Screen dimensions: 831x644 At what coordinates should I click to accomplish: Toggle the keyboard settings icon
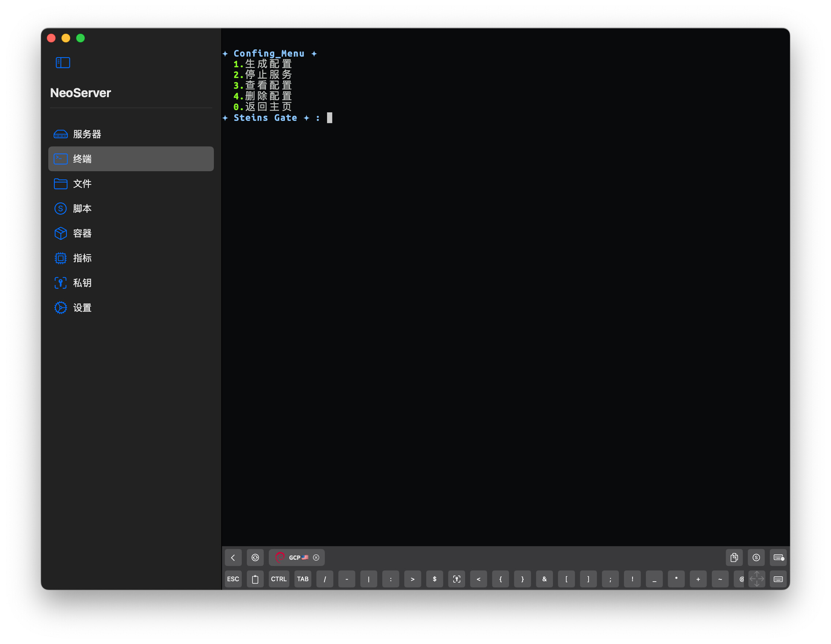(778, 558)
